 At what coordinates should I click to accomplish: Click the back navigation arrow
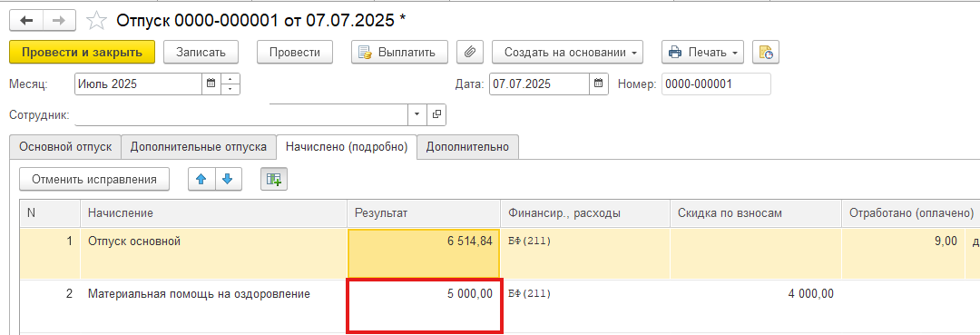click(26, 21)
